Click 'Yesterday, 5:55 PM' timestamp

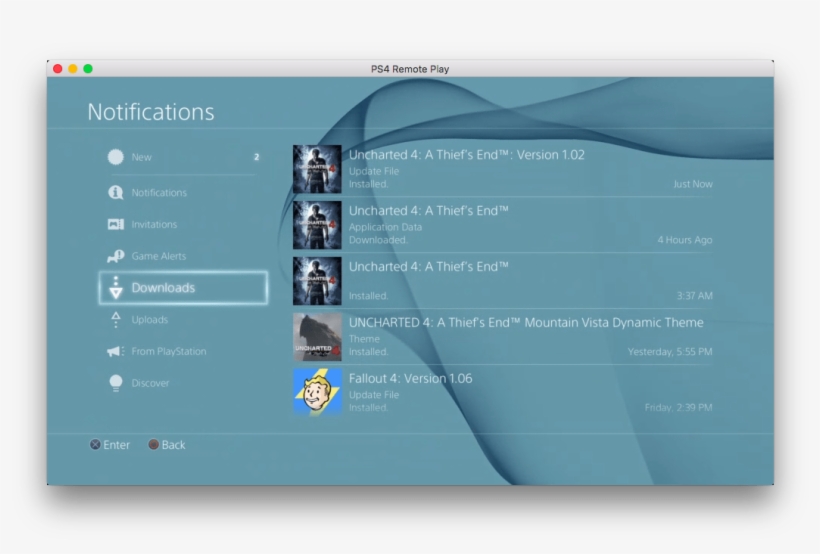tap(670, 352)
